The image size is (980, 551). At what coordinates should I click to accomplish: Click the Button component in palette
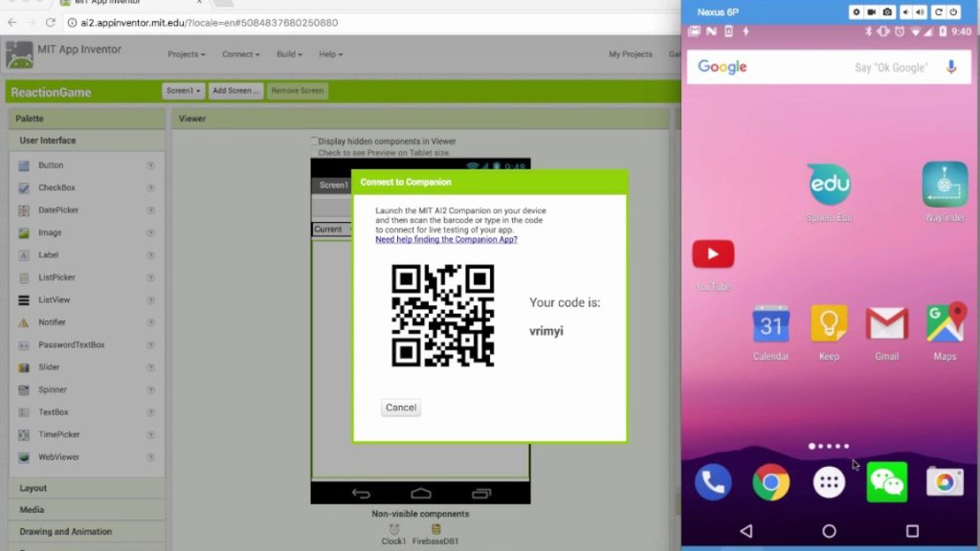(x=51, y=165)
